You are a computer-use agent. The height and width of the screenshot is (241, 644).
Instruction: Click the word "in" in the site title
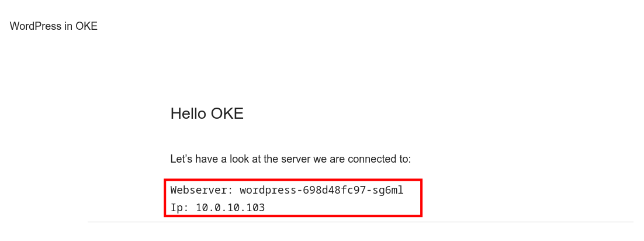pos(68,26)
